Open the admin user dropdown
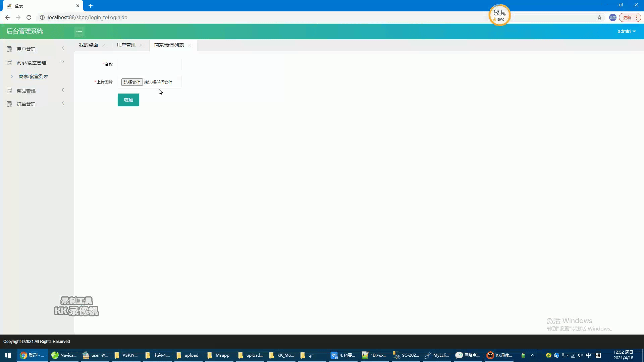The height and width of the screenshot is (362, 644). [627, 31]
